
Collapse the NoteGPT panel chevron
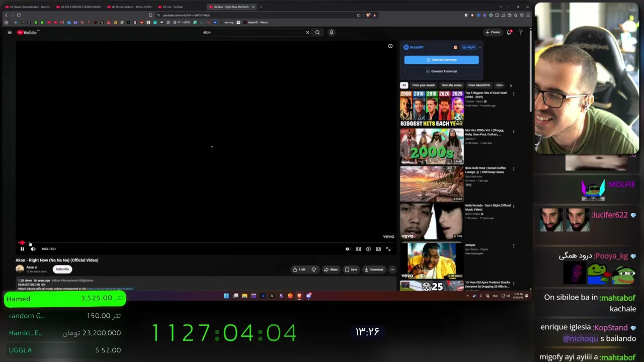point(480,47)
